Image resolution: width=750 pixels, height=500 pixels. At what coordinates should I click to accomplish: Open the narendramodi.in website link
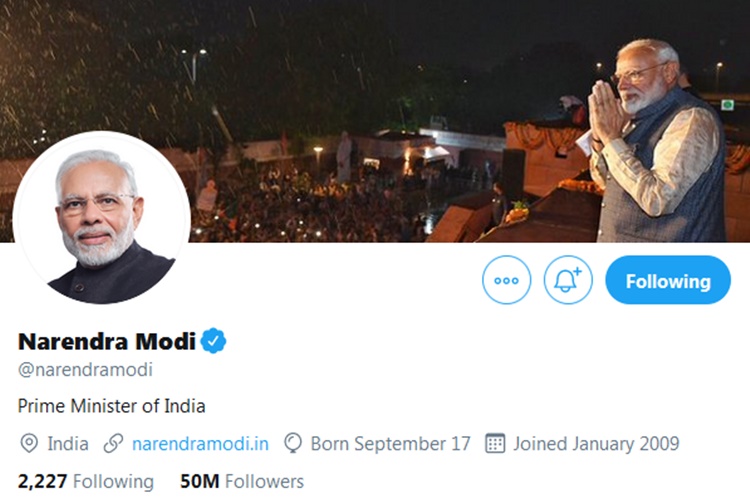pos(200,443)
